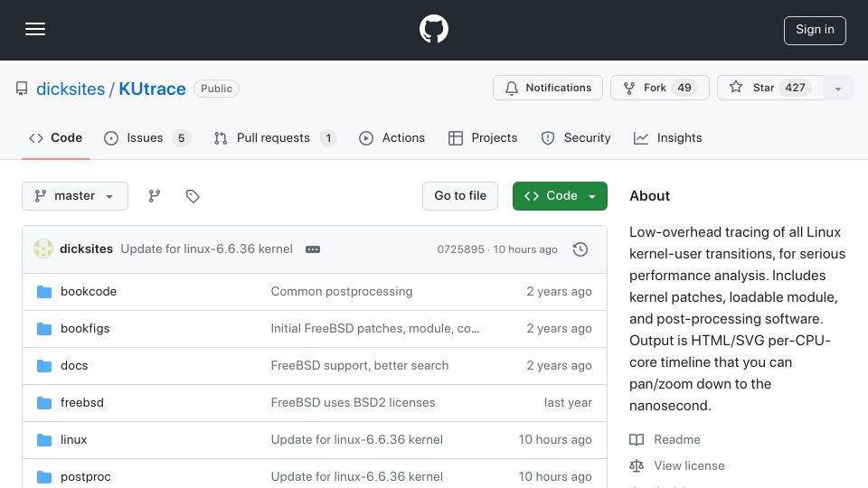868x488 pixels.
Task: Open dicksites commit author link
Action: 87,249
